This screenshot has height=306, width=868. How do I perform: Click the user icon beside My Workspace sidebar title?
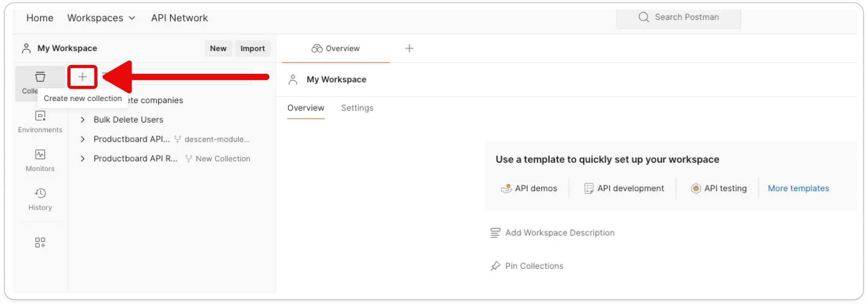[x=26, y=48]
